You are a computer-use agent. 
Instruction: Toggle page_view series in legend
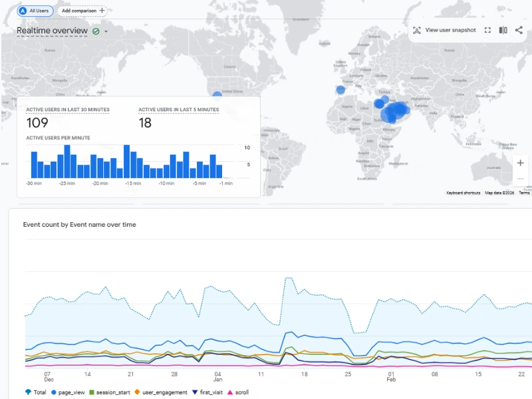point(72,392)
